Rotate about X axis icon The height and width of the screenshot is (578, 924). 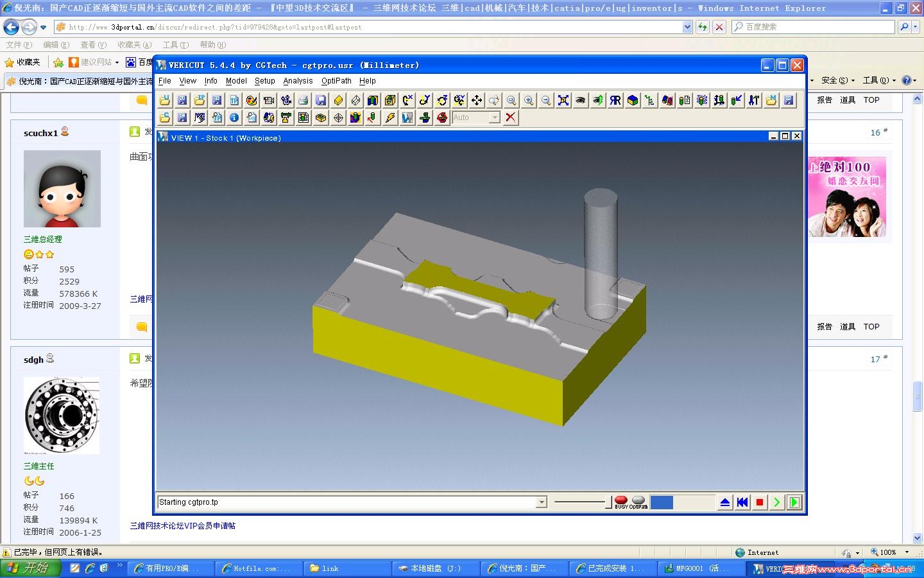pyautogui.click(x=407, y=100)
